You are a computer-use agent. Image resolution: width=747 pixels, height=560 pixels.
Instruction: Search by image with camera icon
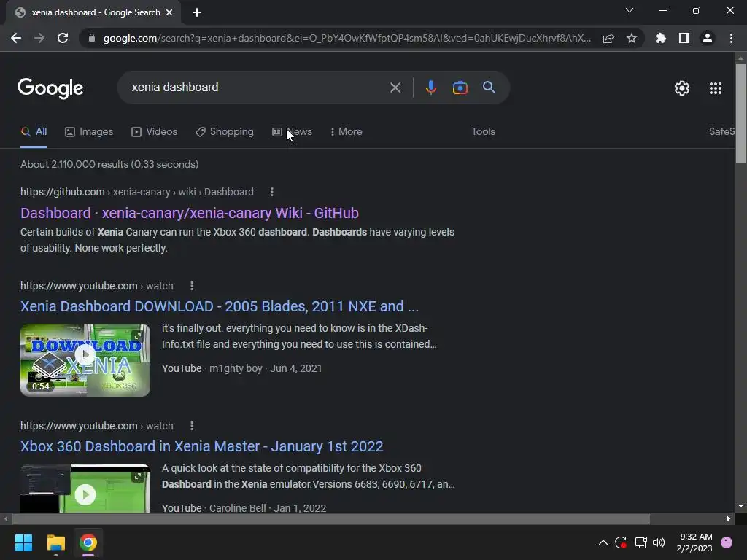(460, 87)
